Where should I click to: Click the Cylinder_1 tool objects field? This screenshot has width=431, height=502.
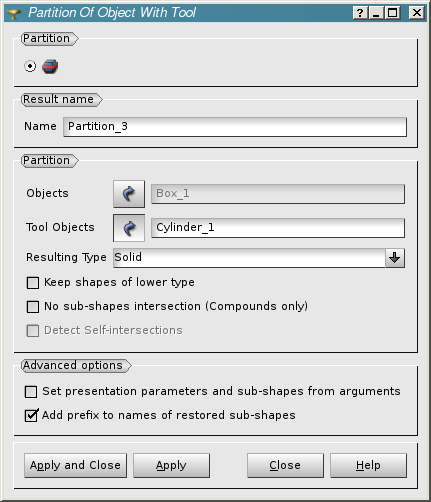278,228
